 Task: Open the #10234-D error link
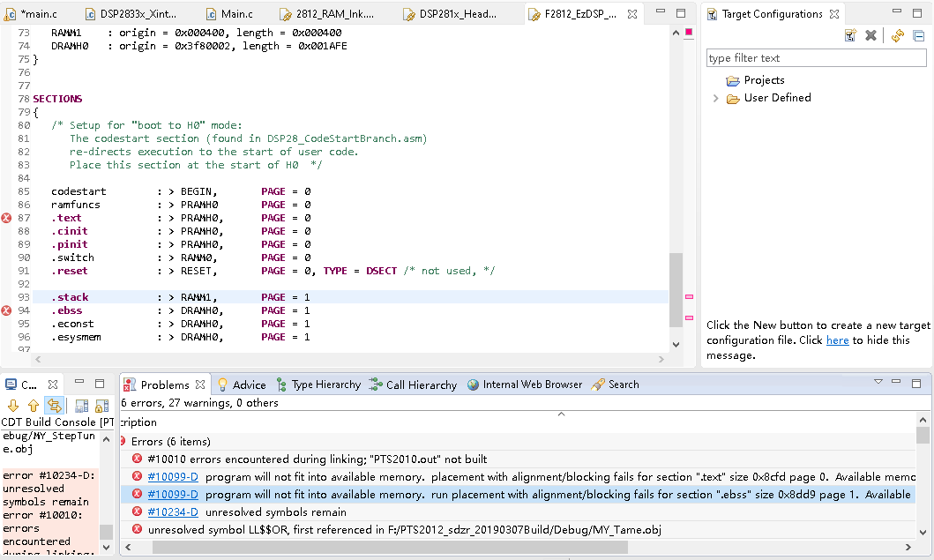pyautogui.click(x=172, y=512)
